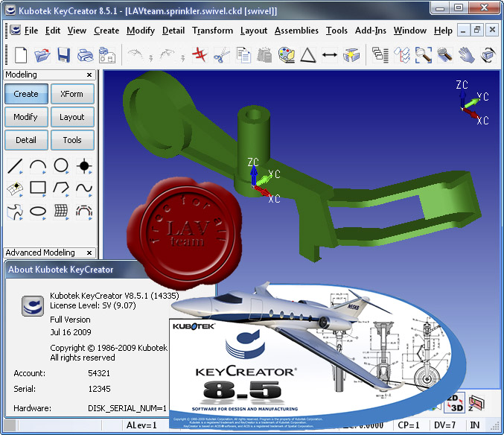Click the magnifier zoom icon
The image size is (504, 435).
point(445,55)
